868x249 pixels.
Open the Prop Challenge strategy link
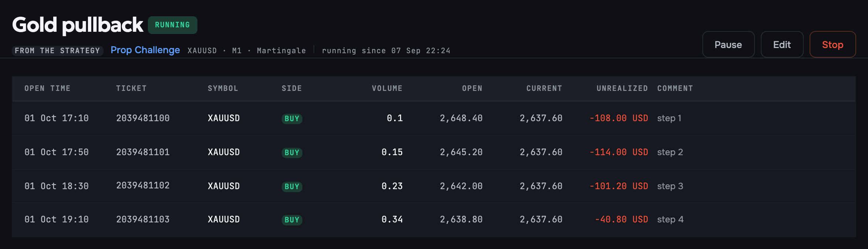(x=145, y=50)
